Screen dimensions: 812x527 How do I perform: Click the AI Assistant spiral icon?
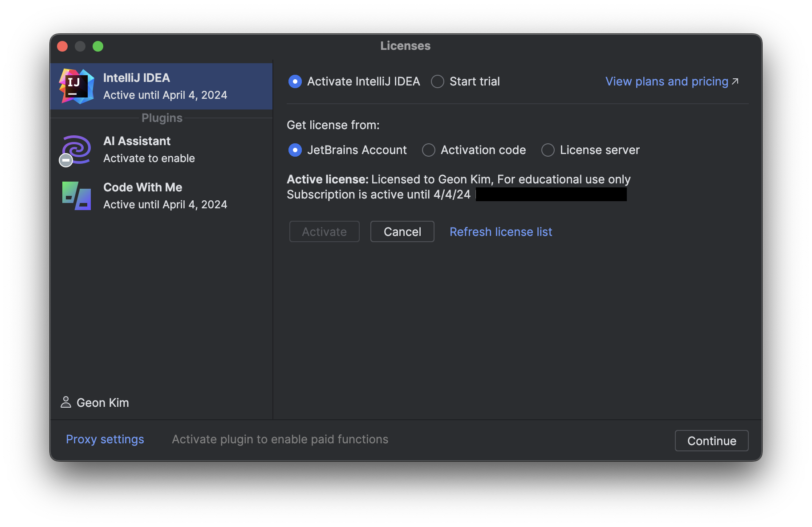(x=76, y=150)
